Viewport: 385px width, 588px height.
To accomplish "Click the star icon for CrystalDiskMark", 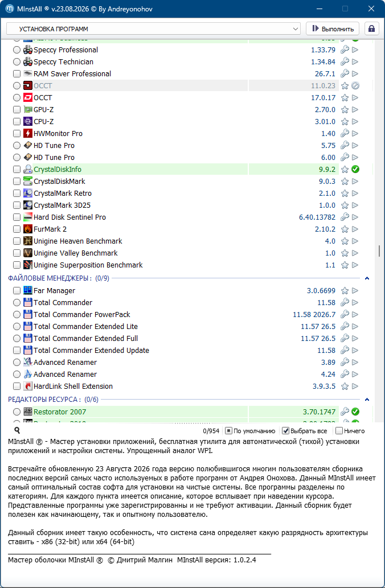I will pos(345,182).
